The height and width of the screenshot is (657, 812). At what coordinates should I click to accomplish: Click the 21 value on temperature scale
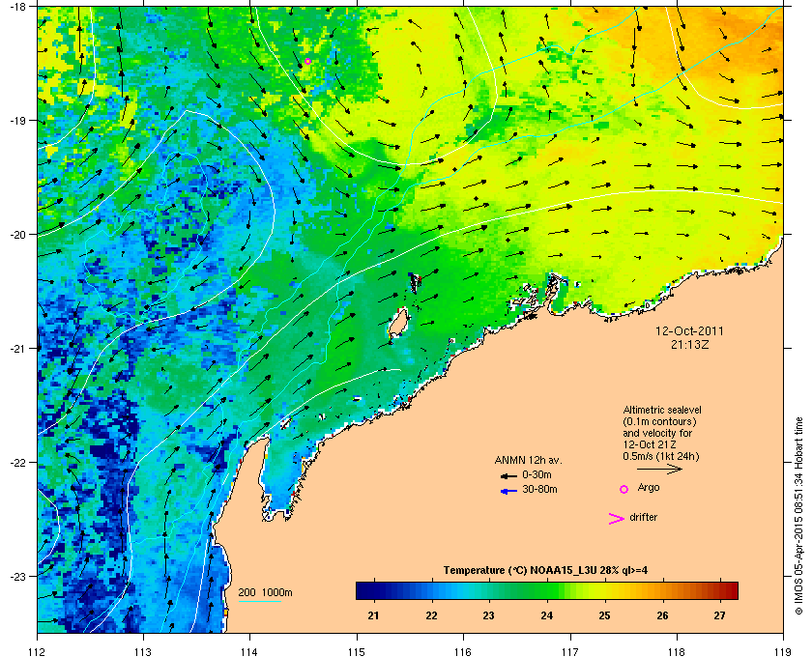pos(373,615)
